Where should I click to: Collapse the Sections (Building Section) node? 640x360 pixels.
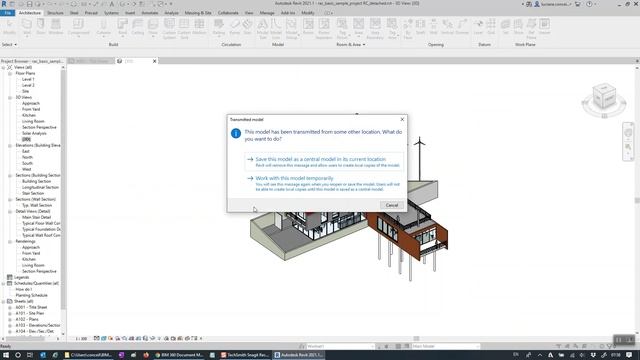(x=10, y=176)
